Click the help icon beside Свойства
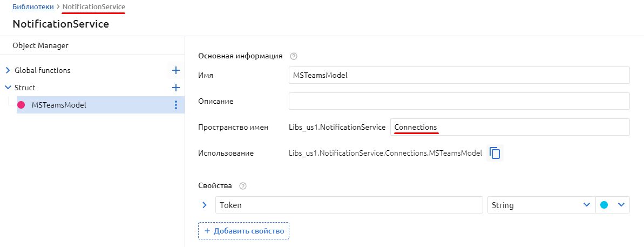The height and width of the screenshot is (247, 644). (x=242, y=186)
